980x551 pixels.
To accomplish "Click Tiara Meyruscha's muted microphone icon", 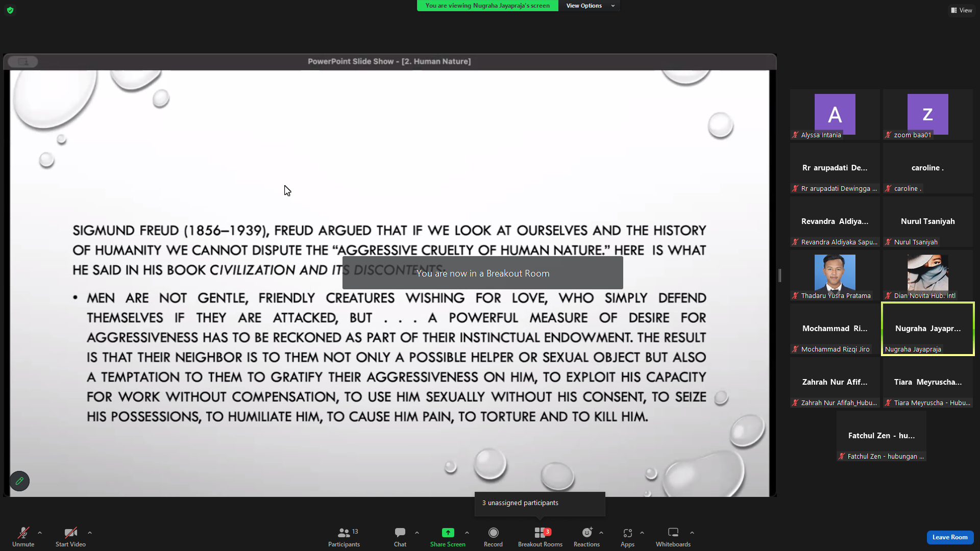I will click(x=888, y=403).
